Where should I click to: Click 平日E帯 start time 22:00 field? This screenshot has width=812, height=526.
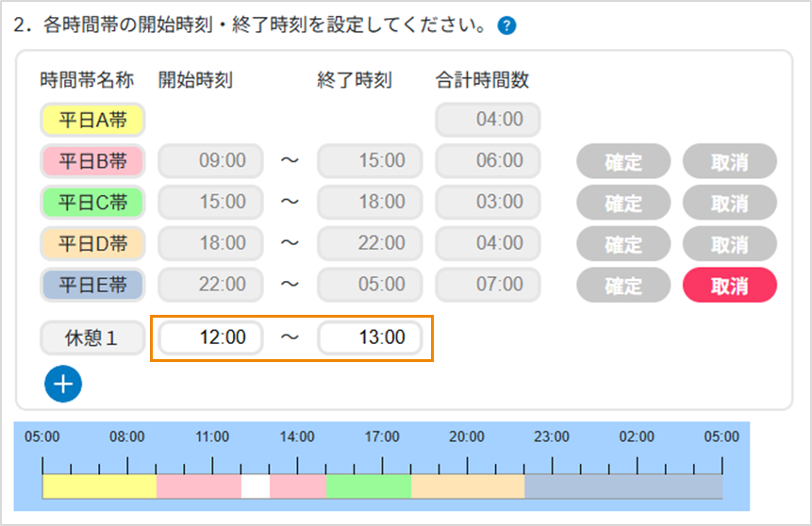(x=210, y=285)
